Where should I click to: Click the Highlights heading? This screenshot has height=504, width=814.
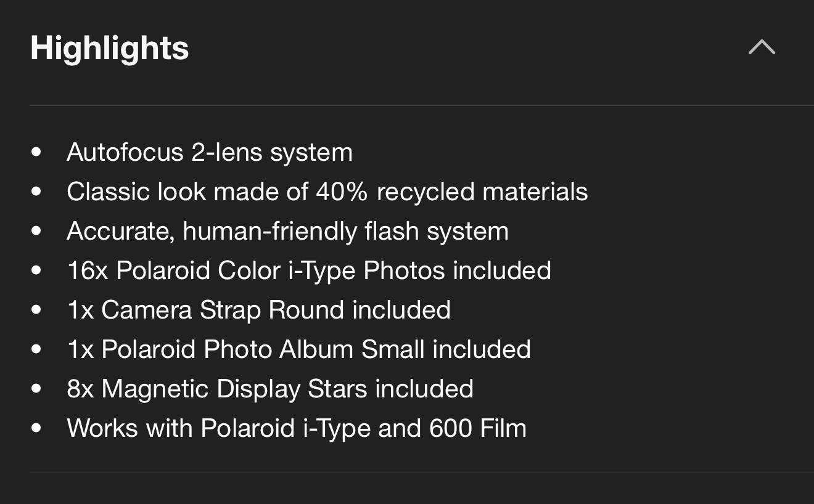[110, 47]
